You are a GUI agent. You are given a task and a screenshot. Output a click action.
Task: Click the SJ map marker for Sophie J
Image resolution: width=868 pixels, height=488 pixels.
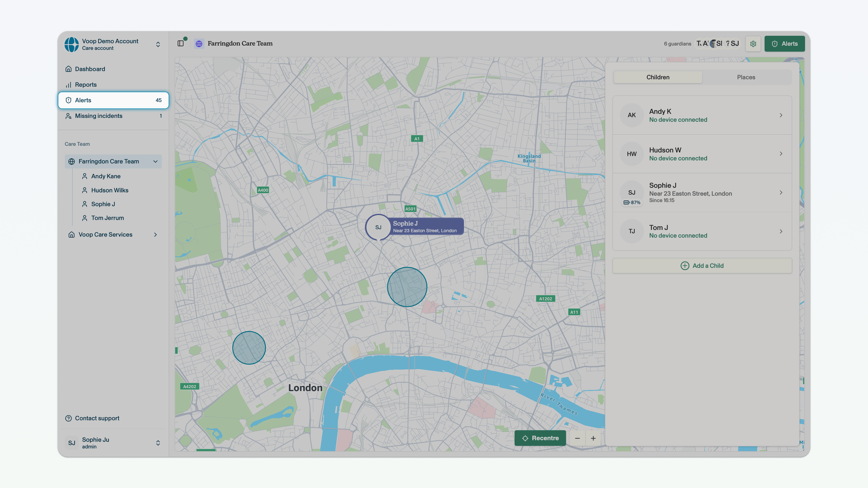tap(378, 227)
